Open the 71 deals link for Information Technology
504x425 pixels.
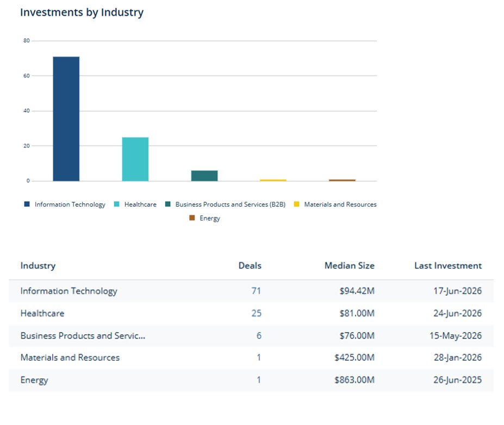[256, 291]
